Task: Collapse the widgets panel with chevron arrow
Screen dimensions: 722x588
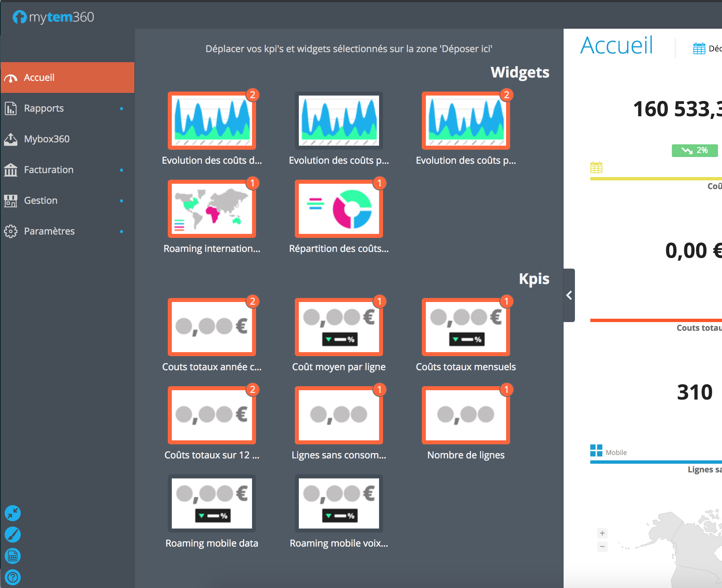Action: point(569,295)
